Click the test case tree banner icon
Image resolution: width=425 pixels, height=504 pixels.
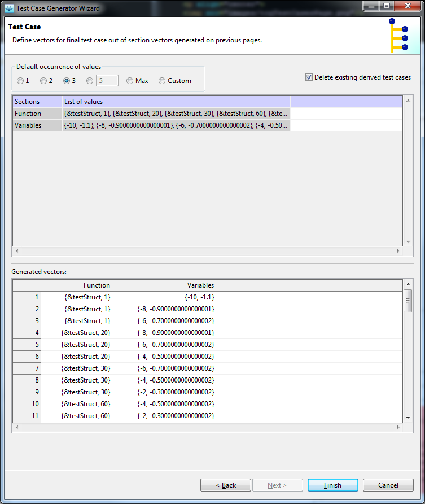(x=398, y=35)
